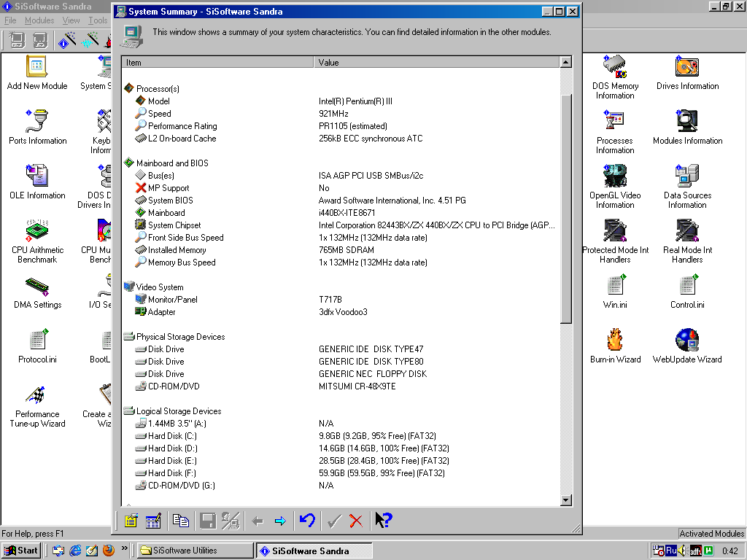Click the blue Next arrow in the bottom toolbar
Viewport: 747px width, 560px height.
(x=279, y=521)
